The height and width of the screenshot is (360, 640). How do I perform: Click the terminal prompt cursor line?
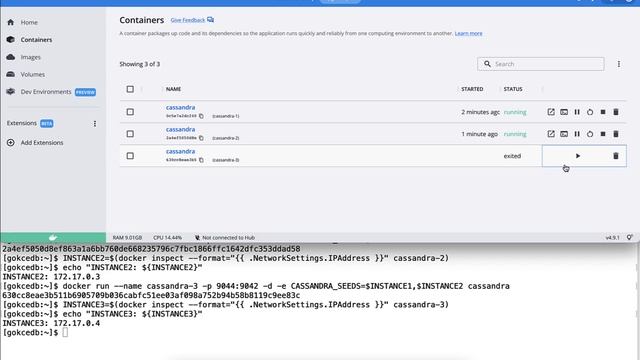click(x=35, y=333)
